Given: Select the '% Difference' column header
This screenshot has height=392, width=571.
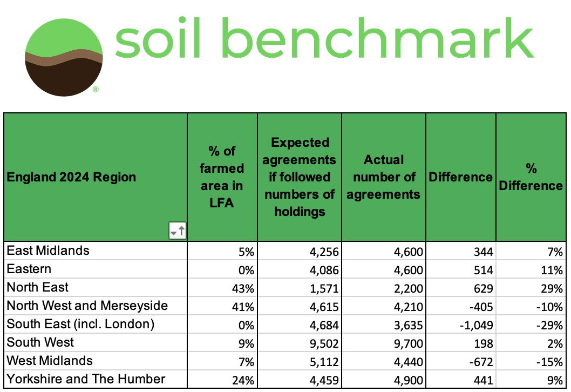Looking at the screenshot, I should click(x=531, y=177).
